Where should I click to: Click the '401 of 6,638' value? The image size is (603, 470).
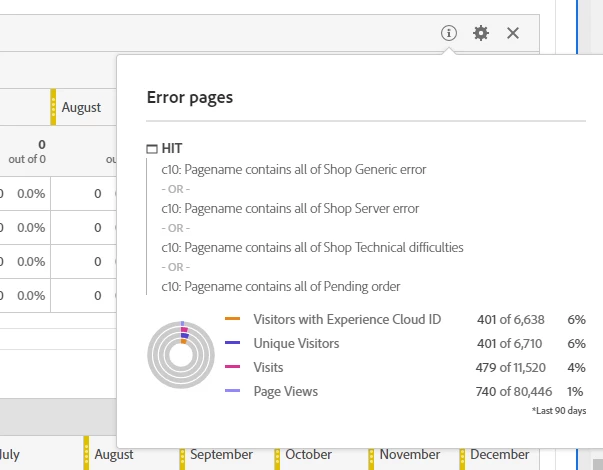pyautogui.click(x=511, y=320)
